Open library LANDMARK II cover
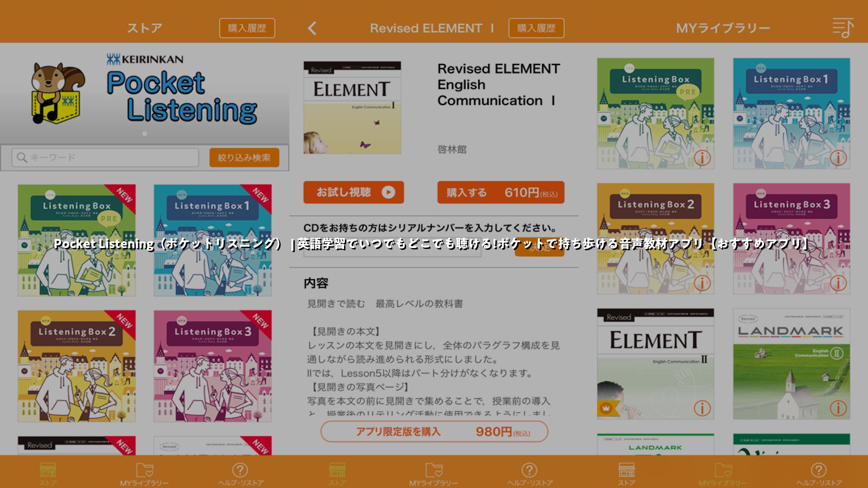The image size is (868, 488). (x=792, y=364)
